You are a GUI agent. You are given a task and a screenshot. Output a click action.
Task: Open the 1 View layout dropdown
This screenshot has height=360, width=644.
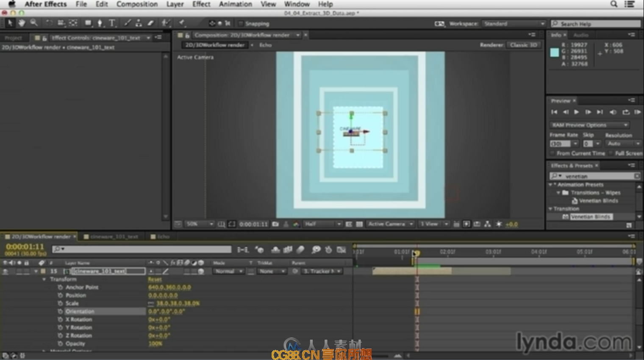434,224
